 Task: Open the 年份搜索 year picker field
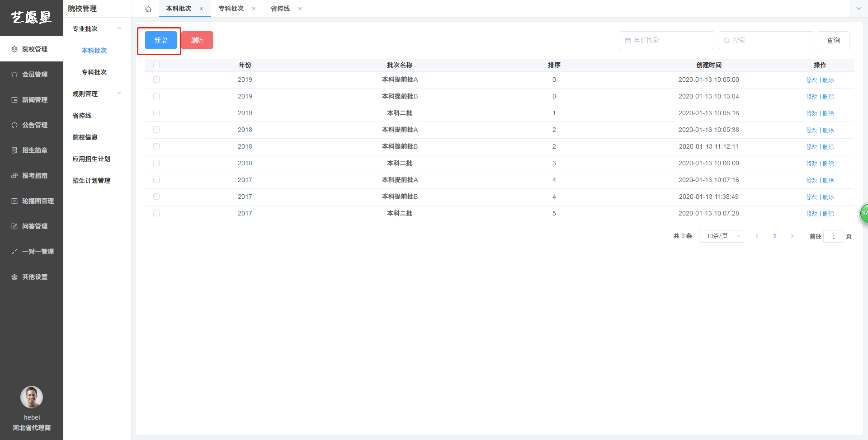coord(667,40)
